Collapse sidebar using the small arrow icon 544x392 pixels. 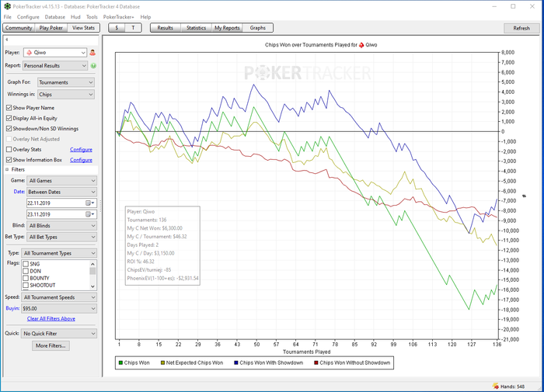[x=6, y=39]
